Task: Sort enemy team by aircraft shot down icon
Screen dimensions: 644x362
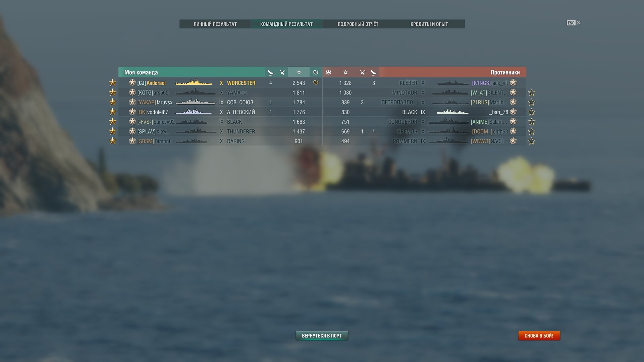Action: [362, 72]
